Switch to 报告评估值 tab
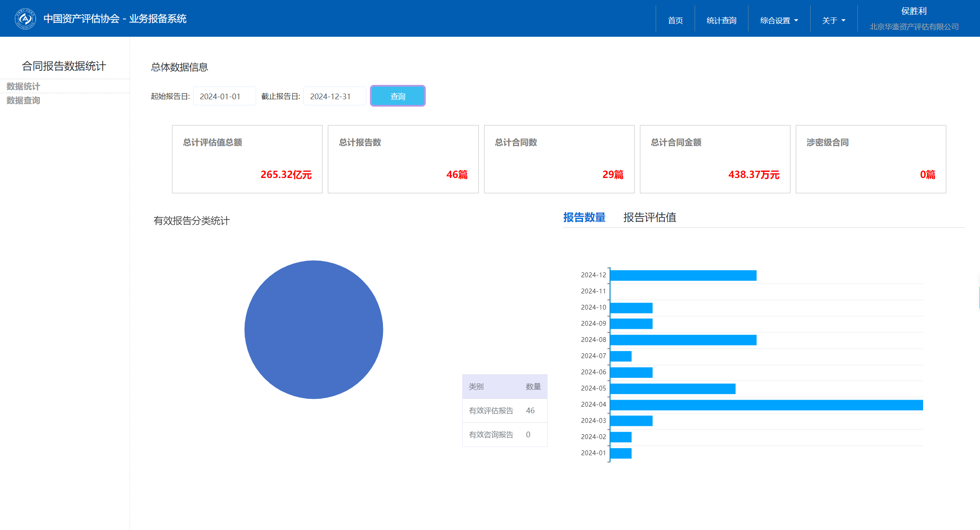980x530 pixels. (x=650, y=217)
